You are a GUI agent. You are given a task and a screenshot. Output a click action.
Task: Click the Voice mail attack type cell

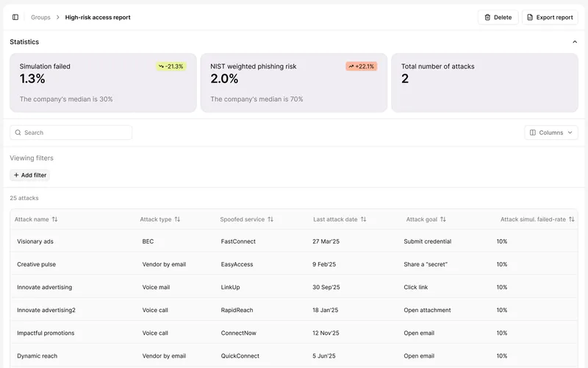pos(156,287)
